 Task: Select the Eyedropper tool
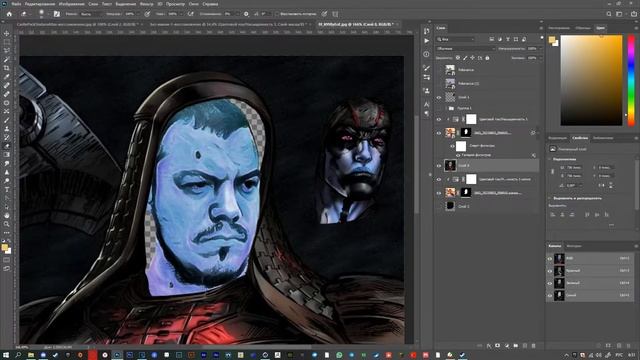coord(7,77)
